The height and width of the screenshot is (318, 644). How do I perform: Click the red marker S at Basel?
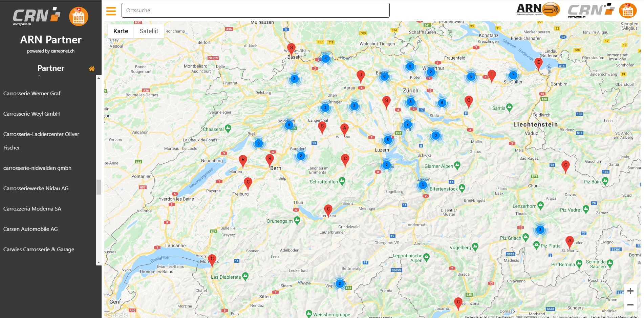(x=291, y=49)
